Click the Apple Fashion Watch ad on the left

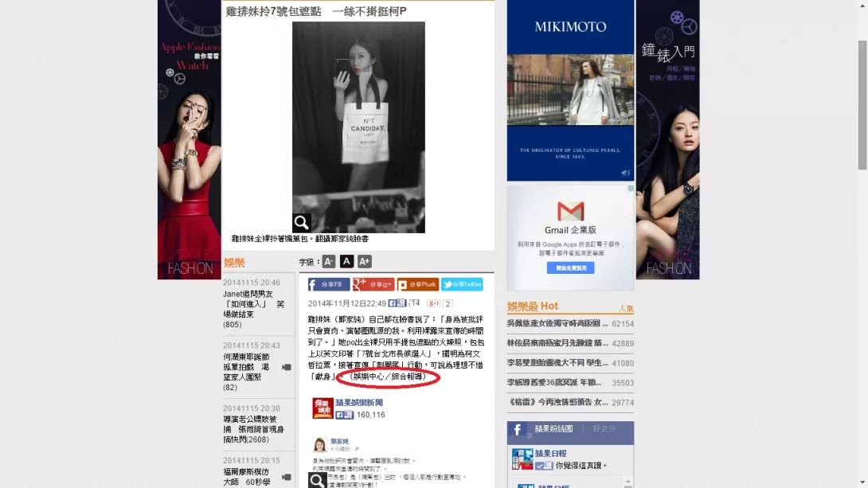pos(190,139)
